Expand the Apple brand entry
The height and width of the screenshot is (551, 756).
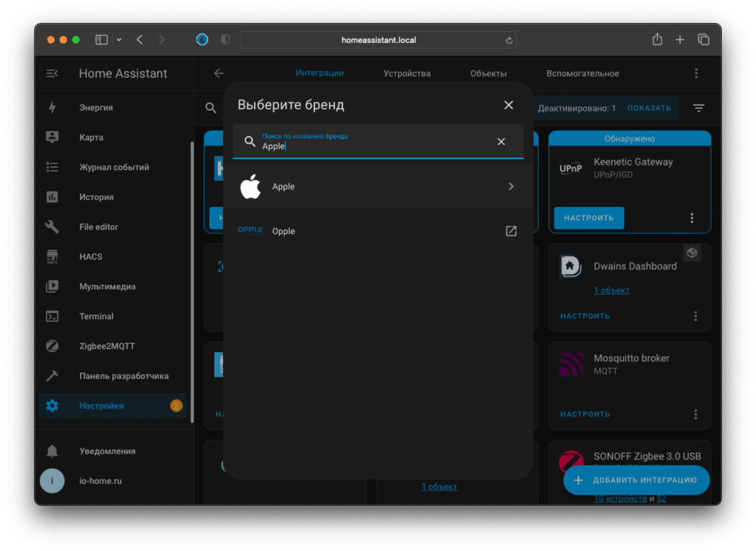[378, 187]
